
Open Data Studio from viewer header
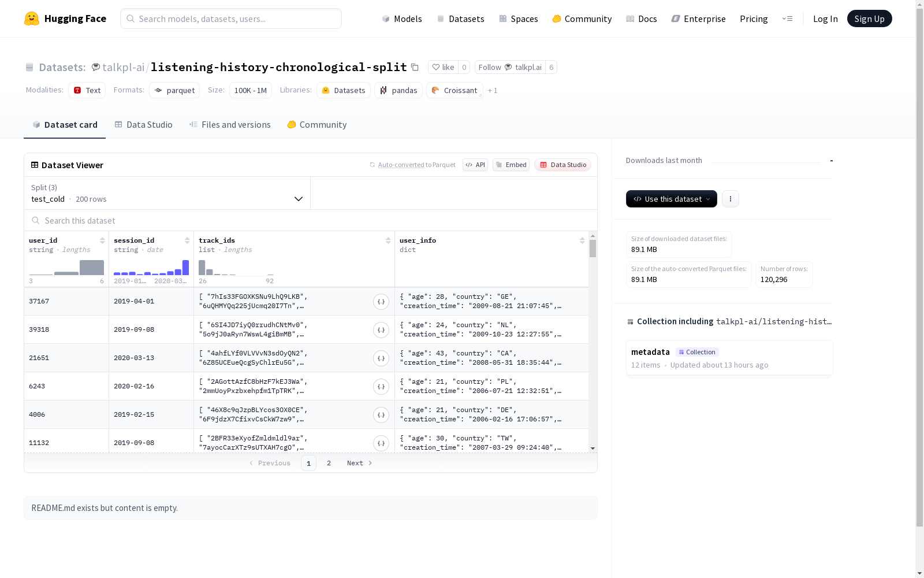[562, 165]
